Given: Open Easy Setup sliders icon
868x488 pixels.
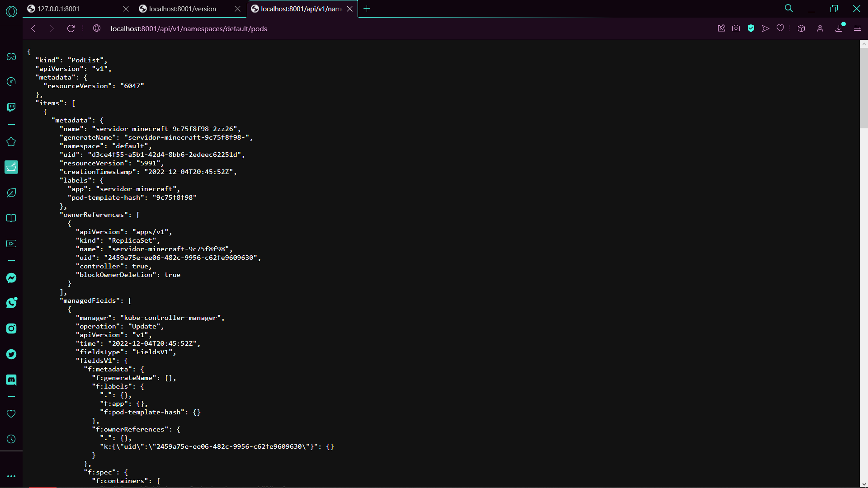Looking at the screenshot, I should click(x=858, y=28).
